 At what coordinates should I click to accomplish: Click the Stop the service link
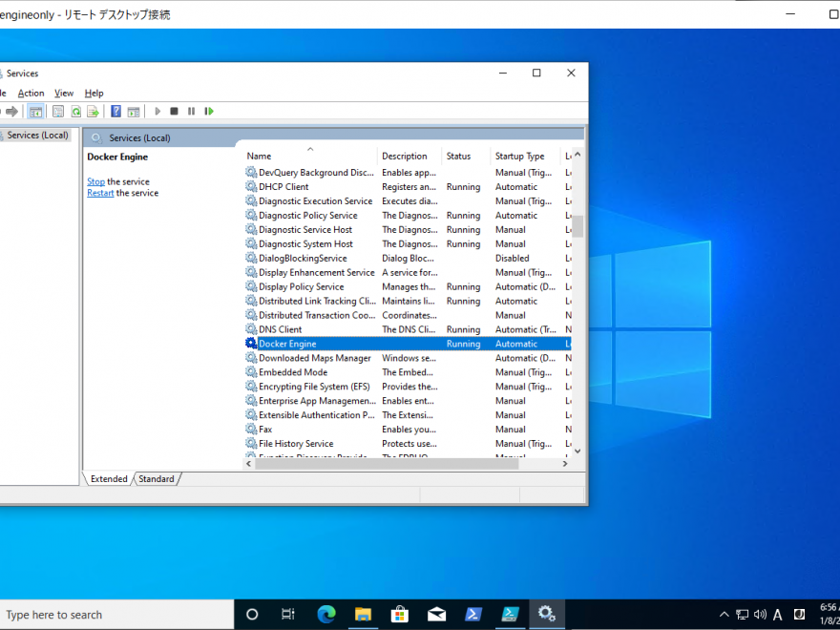click(95, 181)
